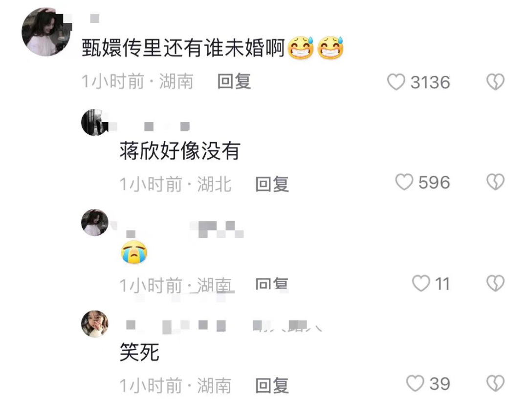Select the 甄嬛传里还有谁未婚啊 comment text
Viewport: 528px width, 420px height.
[x=183, y=48]
